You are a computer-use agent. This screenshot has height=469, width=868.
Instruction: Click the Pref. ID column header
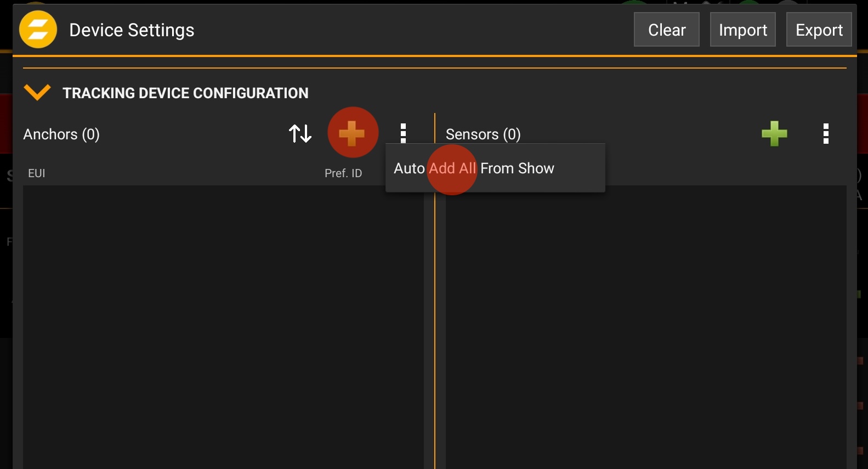tap(343, 173)
